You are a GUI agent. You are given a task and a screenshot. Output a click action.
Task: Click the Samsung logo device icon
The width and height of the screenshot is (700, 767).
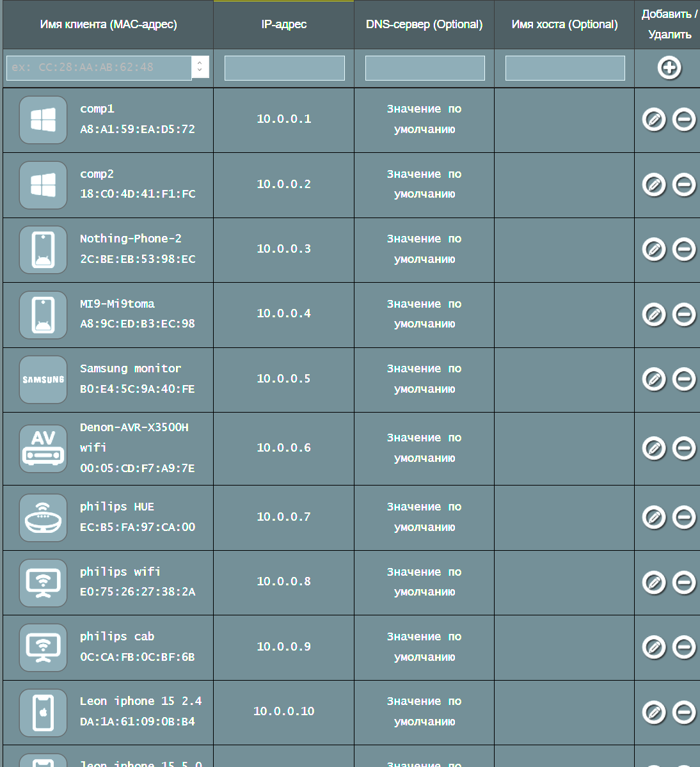click(43, 379)
